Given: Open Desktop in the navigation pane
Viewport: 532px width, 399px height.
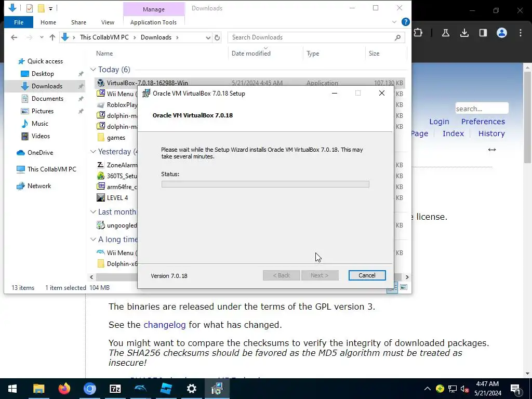Looking at the screenshot, I should click(42, 74).
